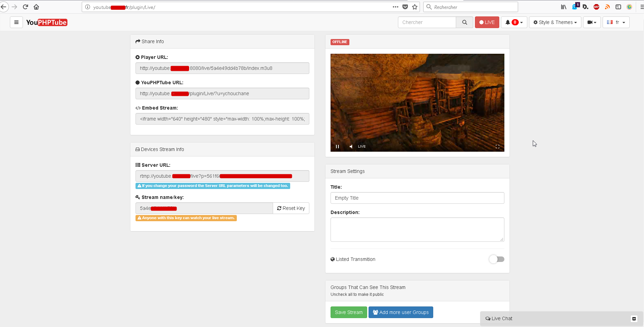Click the search magnifier button
This screenshot has width=644, height=327.
(464, 22)
